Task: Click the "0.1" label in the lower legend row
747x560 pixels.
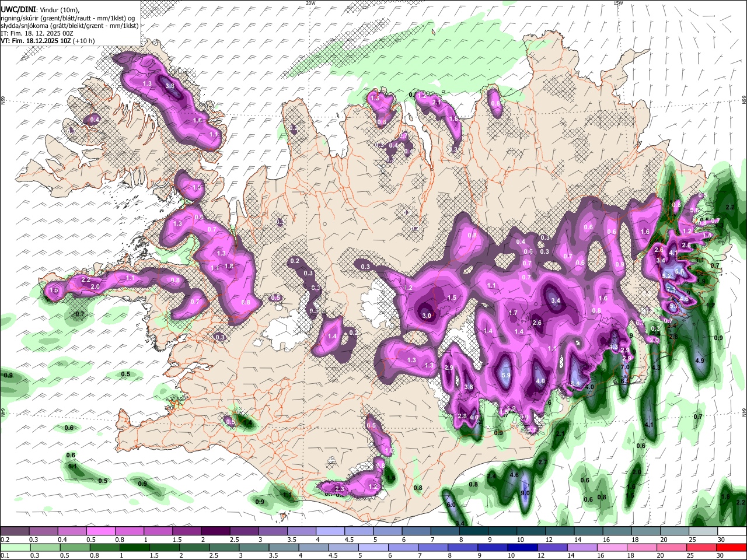Action: [x=5, y=555]
